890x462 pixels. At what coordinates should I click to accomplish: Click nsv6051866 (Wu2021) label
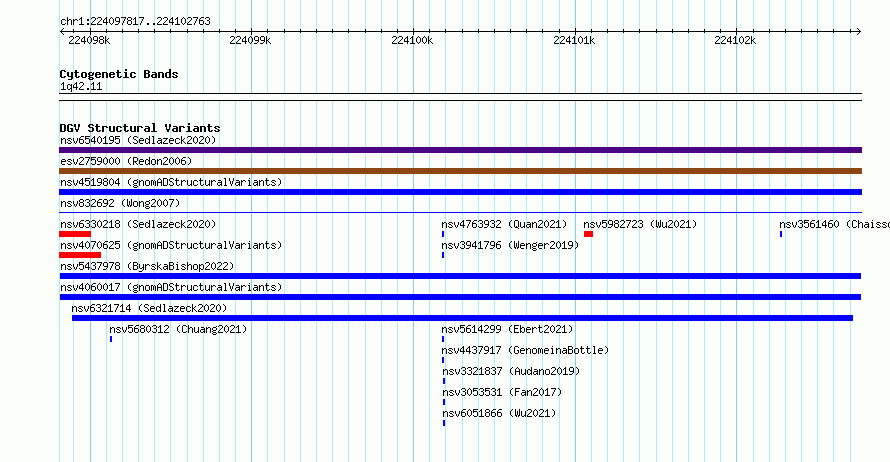tap(499, 413)
